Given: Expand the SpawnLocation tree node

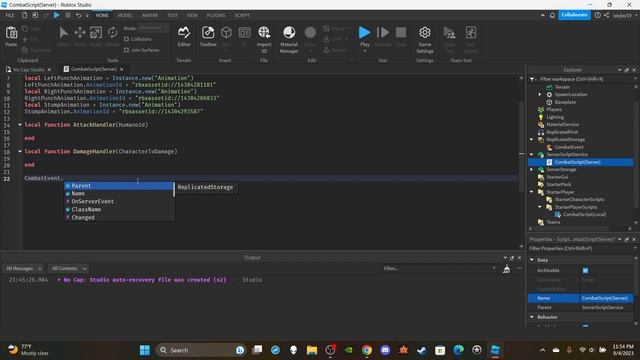Looking at the screenshot, I should pos(540,94).
